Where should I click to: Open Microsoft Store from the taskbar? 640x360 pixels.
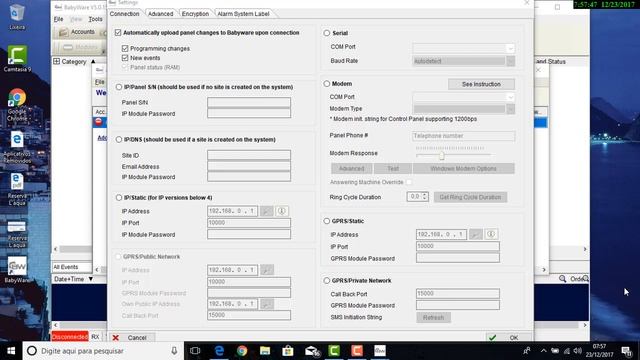coord(288,351)
